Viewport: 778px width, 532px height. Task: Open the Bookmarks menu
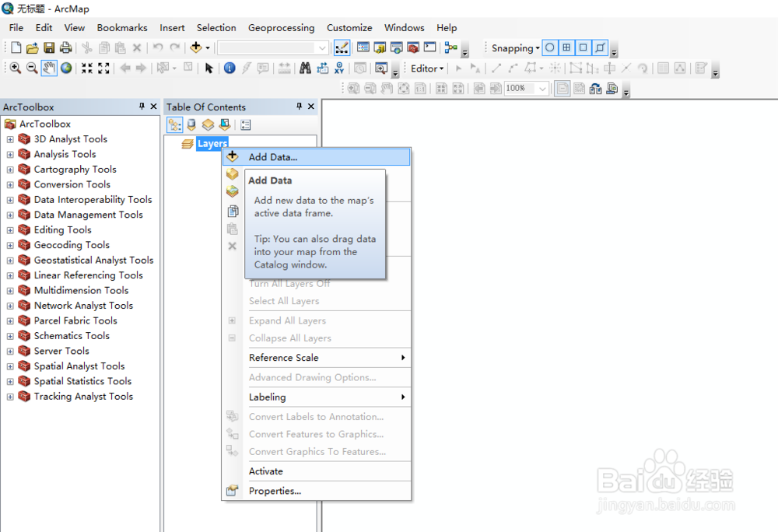[x=122, y=28]
